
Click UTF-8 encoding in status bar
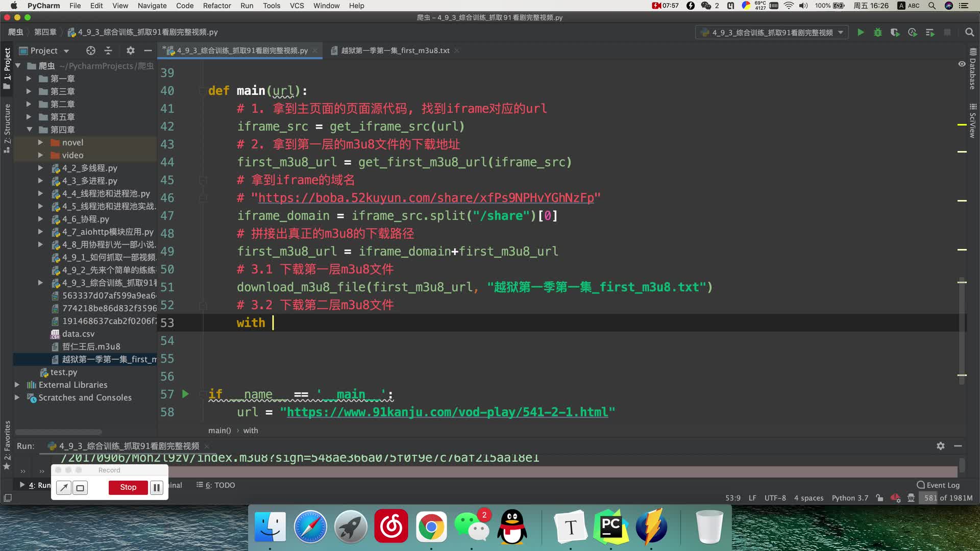click(x=775, y=498)
